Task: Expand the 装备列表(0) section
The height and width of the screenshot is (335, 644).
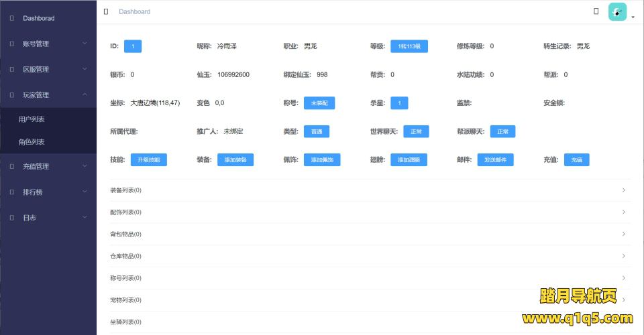Action: tap(370, 190)
